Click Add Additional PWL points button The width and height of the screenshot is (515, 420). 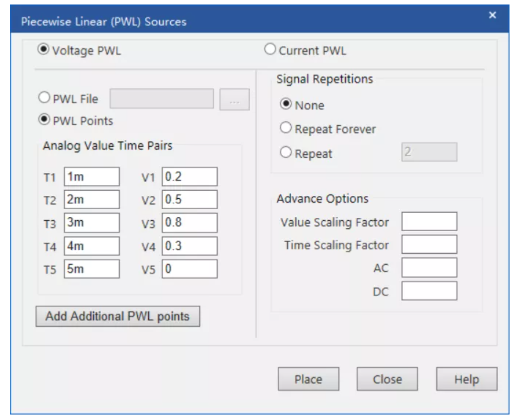click(118, 317)
